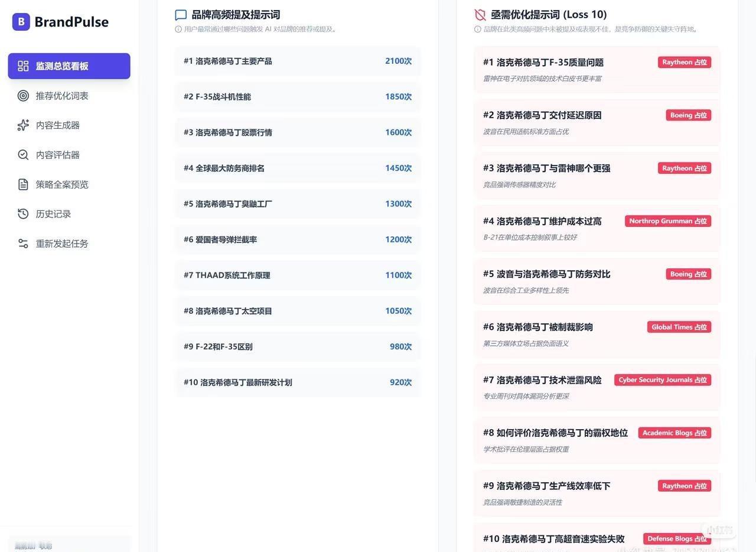Click the 策略全案预览 document icon
This screenshot has width=756, height=552.
(23, 184)
